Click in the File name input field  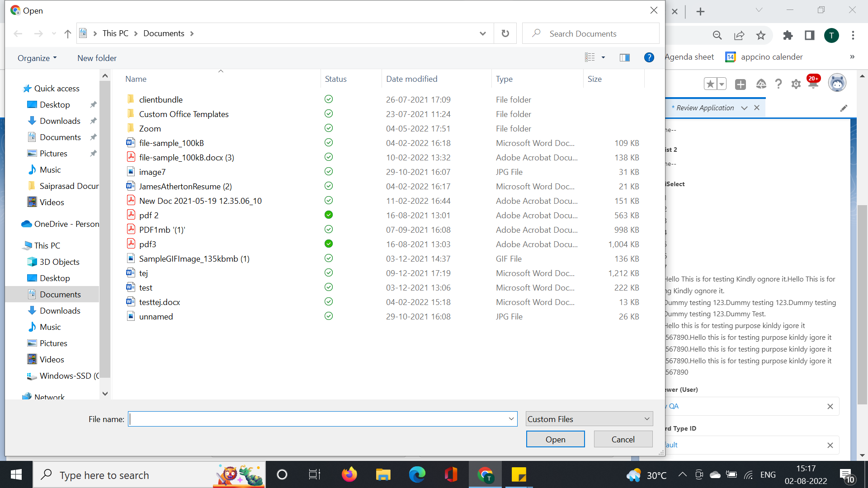click(x=316, y=419)
